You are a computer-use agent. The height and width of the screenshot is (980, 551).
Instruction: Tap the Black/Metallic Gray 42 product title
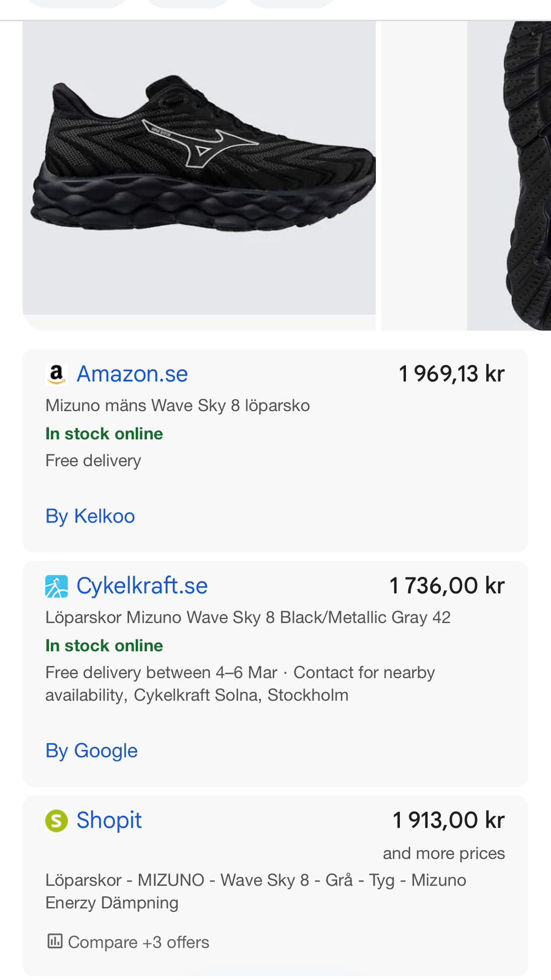pos(248,617)
